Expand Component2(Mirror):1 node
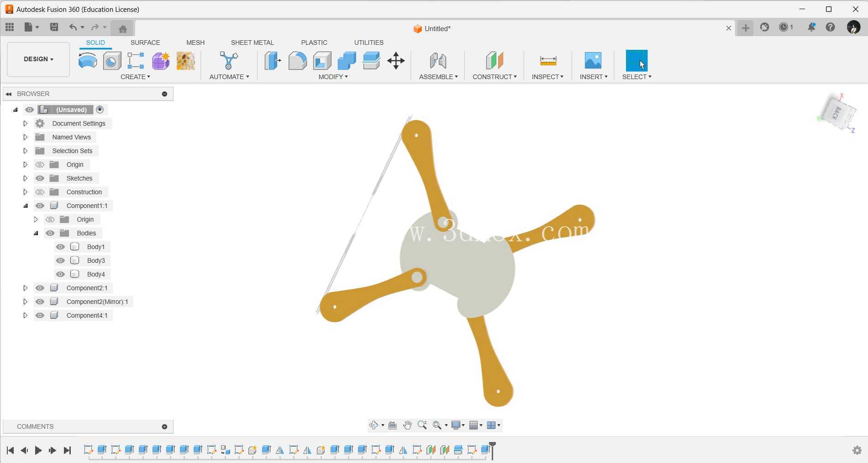 [x=25, y=302]
